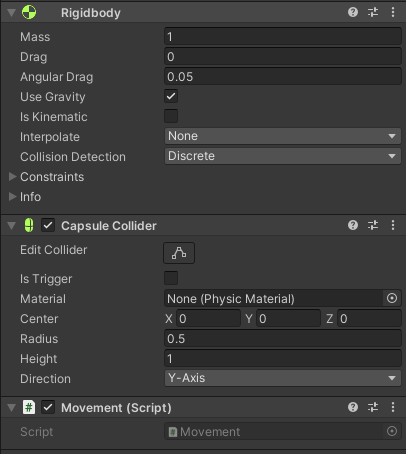
Task: Disable the Use Gravity checkbox
Action: (171, 96)
